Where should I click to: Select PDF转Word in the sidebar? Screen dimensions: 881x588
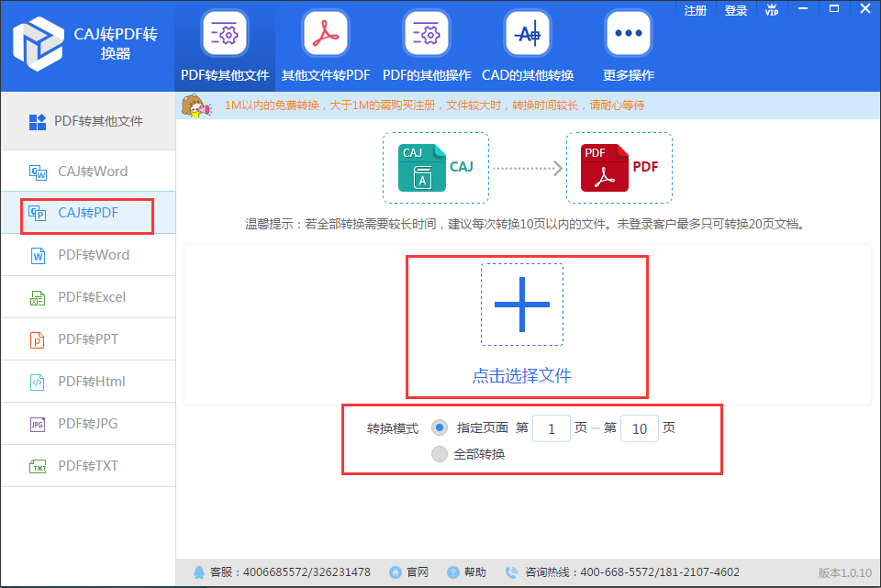pyautogui.click(x=88, y=255)
